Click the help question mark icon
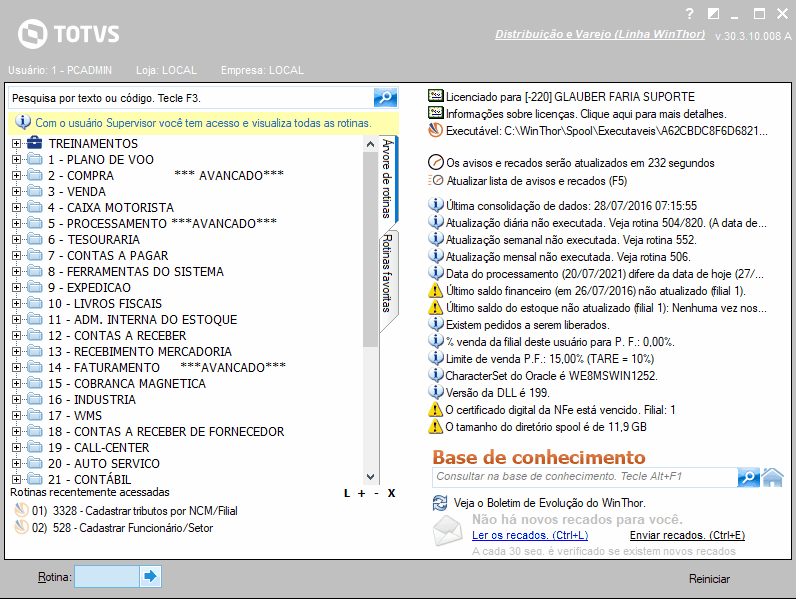Image resolution: width=796 pixels, height=599 pixels. point(689,14)
